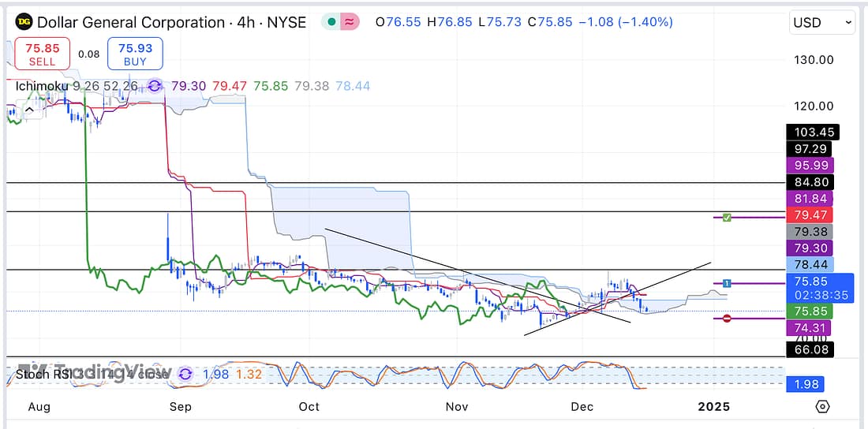Select the Ichimoku indicator legend label
Image resolution: width=868 pixels, height=429 pixels.
tap(41, 86)
